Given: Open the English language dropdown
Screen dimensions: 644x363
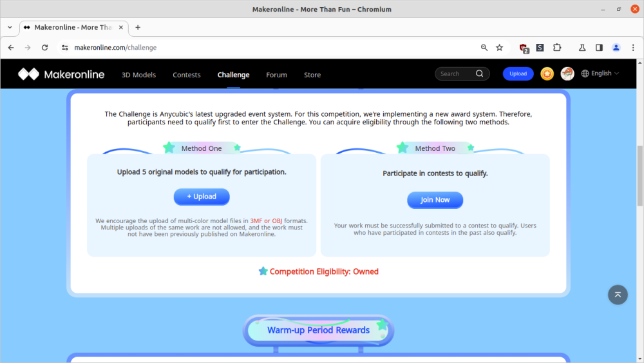Looking at the screenshot, I should [x=600, y=73].
